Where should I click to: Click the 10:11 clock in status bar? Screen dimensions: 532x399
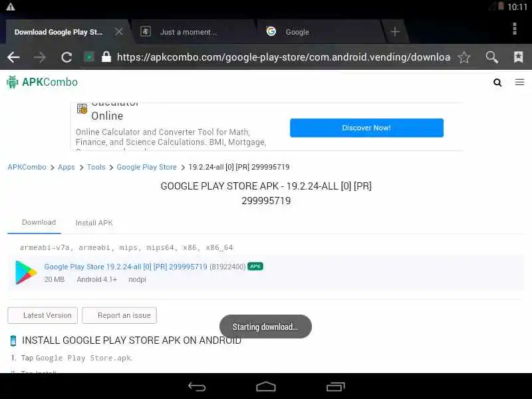coord(517,7)
